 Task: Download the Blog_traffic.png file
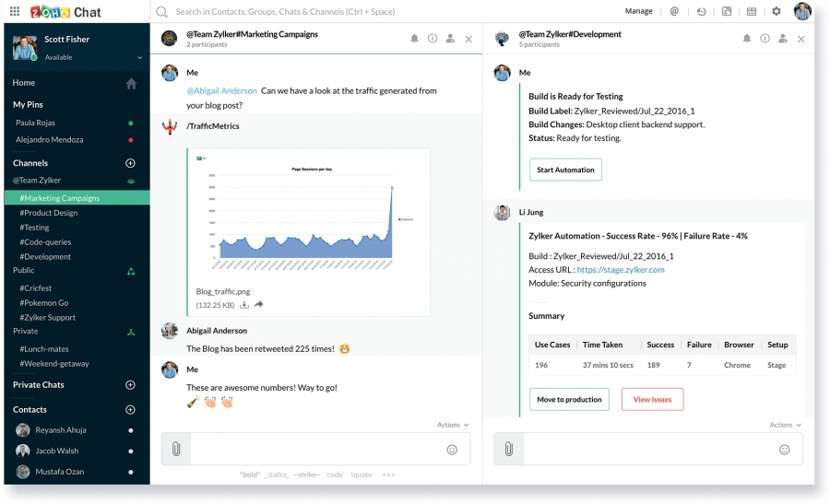tap(244, 305)
